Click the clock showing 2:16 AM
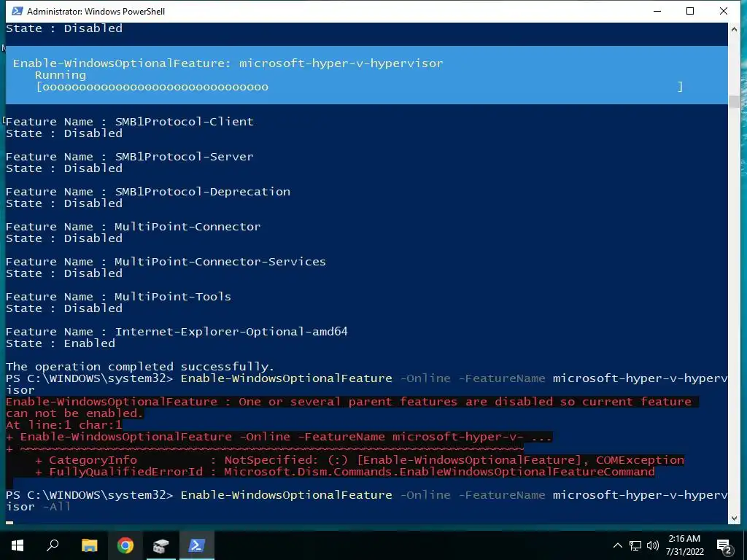Screen dimensions: 747x560 coord(684,539)
